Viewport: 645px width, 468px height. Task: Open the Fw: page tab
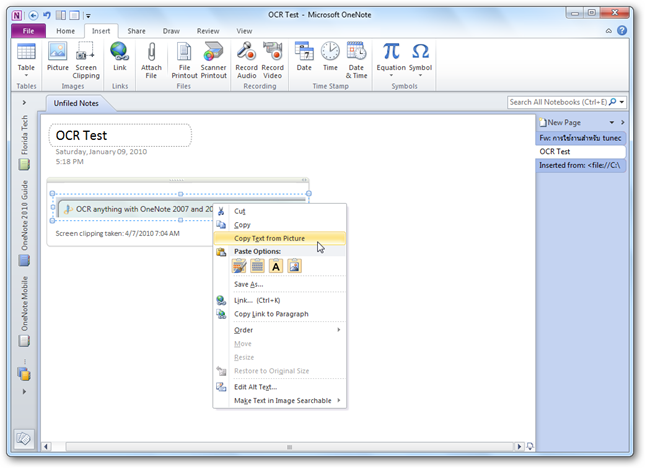(x=580, y=138)
